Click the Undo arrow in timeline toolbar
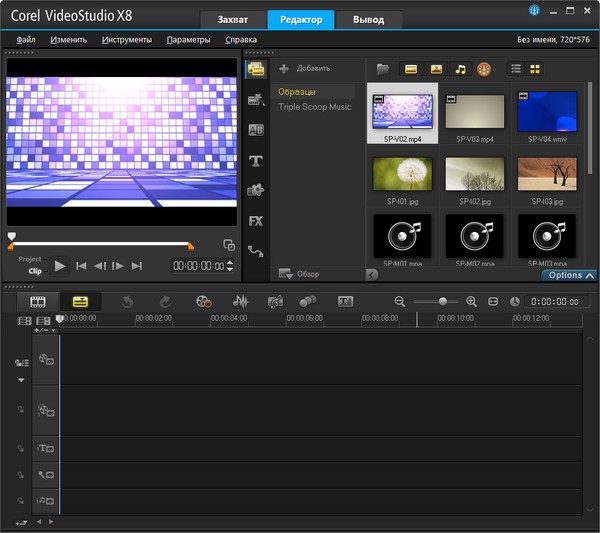Screen dimensions: 600x533 point(128,301)
